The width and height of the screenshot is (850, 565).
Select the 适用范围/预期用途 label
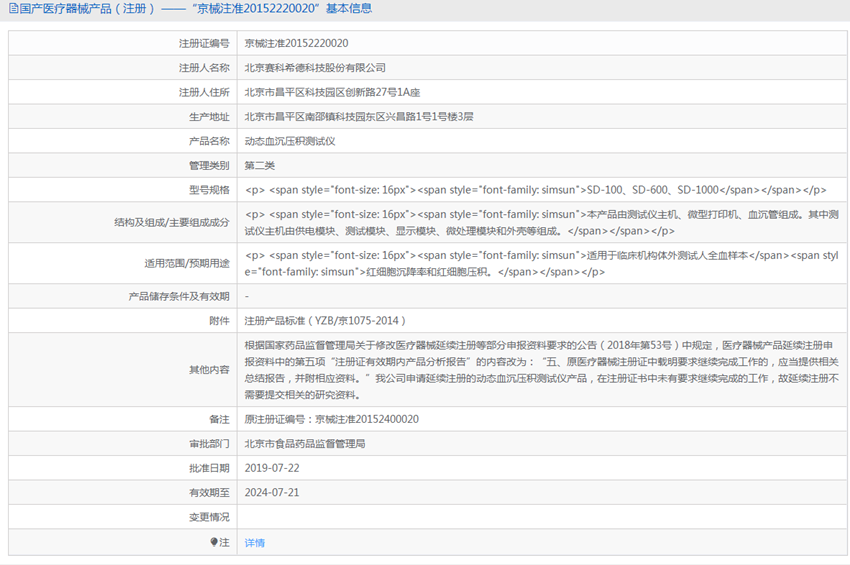(187, 264)
